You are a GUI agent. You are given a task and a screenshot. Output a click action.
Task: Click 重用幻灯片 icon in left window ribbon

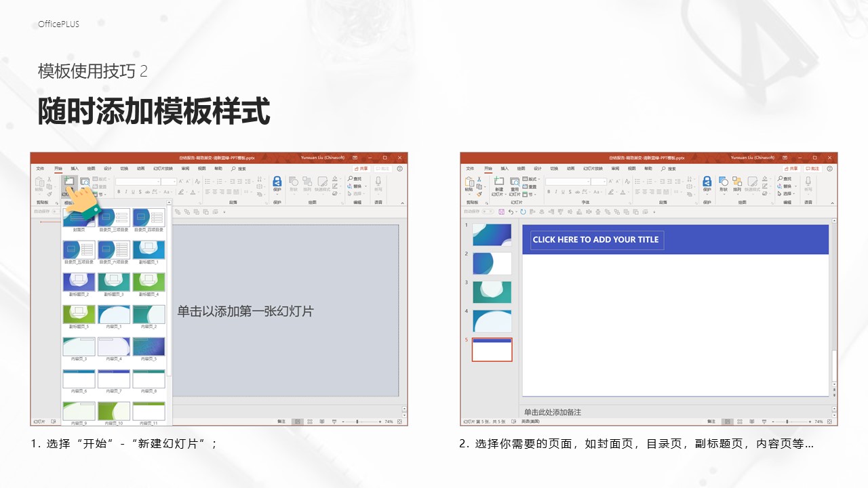pyautogui.click(x=85, y=181)
